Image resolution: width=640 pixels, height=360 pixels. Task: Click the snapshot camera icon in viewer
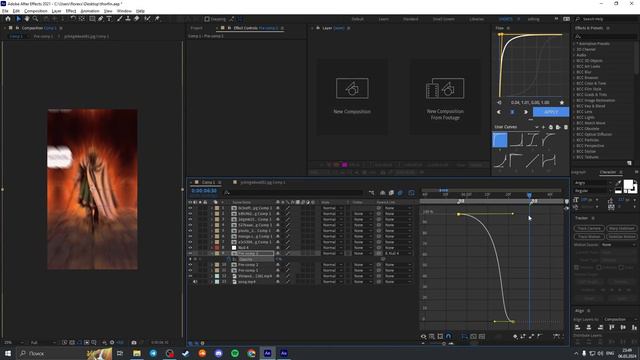pyautogui.click(x=134, y=342)
